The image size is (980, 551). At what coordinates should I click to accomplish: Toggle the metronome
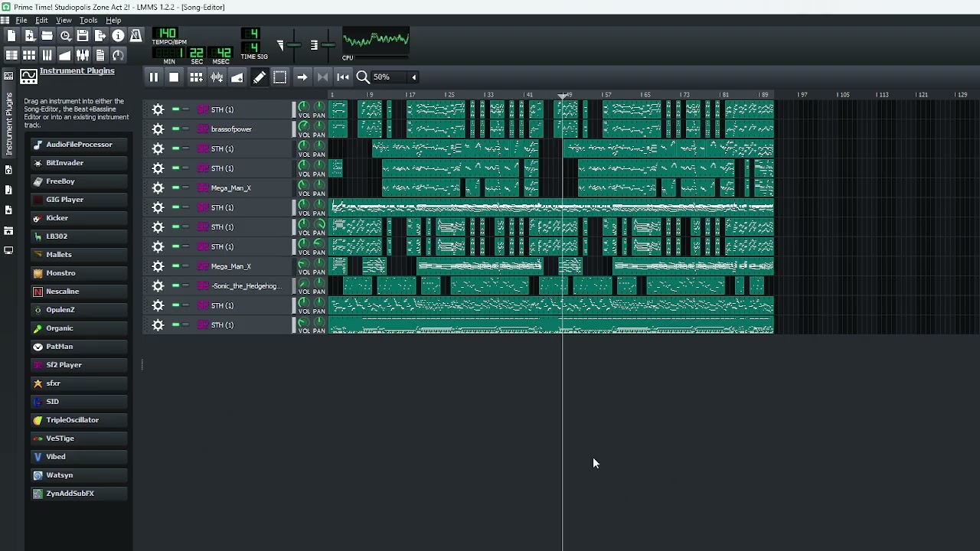pos(136,36)
